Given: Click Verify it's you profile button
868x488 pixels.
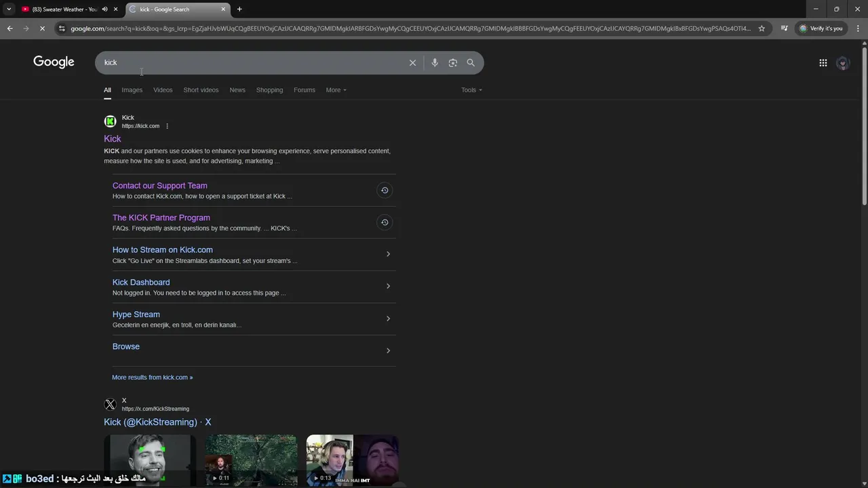Looking at the screenshot, I should click(821, 28).
